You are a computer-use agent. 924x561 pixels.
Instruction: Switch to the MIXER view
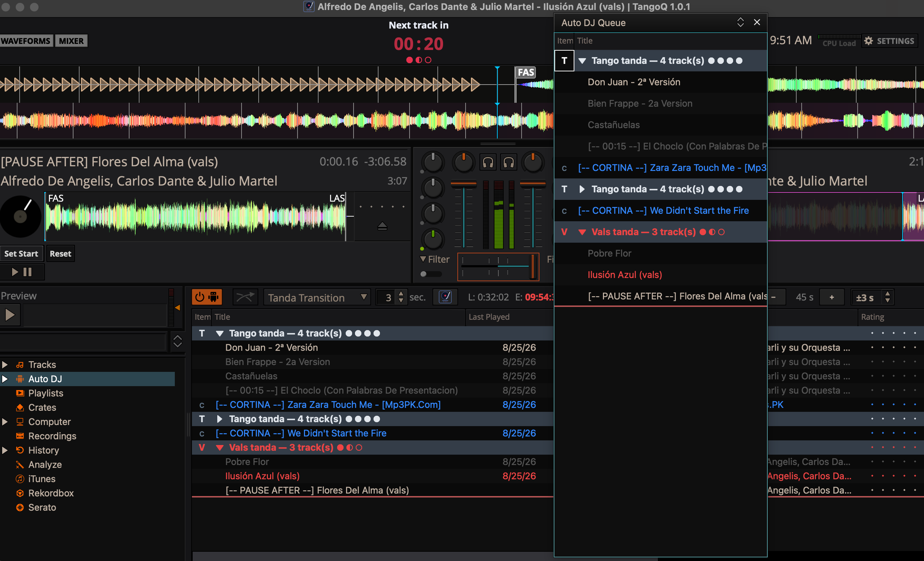71,41
